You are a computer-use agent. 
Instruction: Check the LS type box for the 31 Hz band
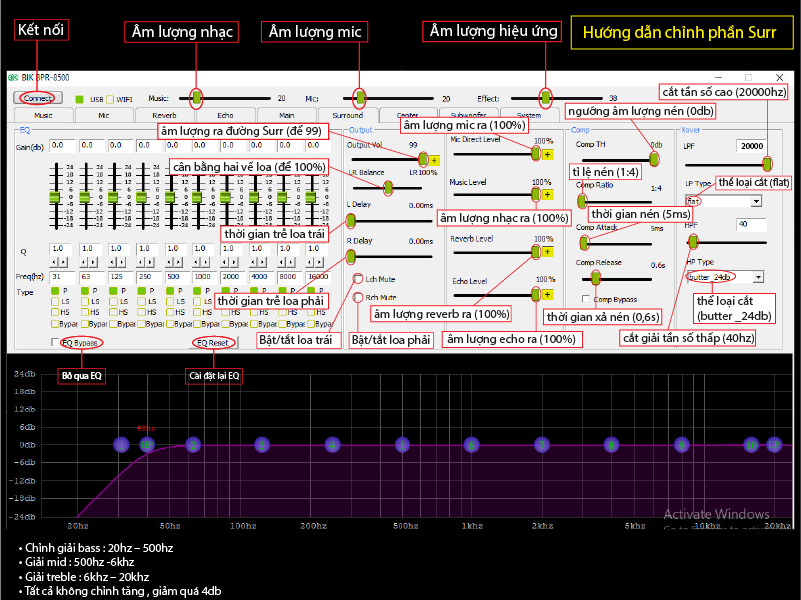[x=55, y=301]
